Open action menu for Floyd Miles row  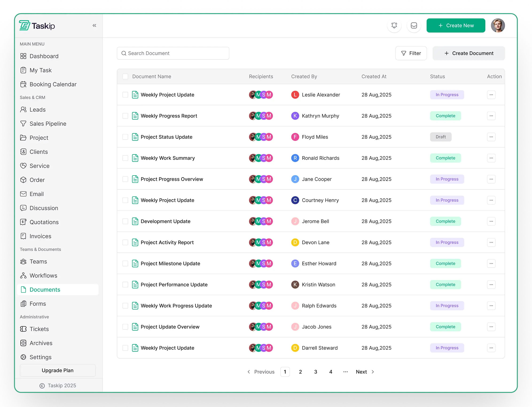tap(491, 137)
